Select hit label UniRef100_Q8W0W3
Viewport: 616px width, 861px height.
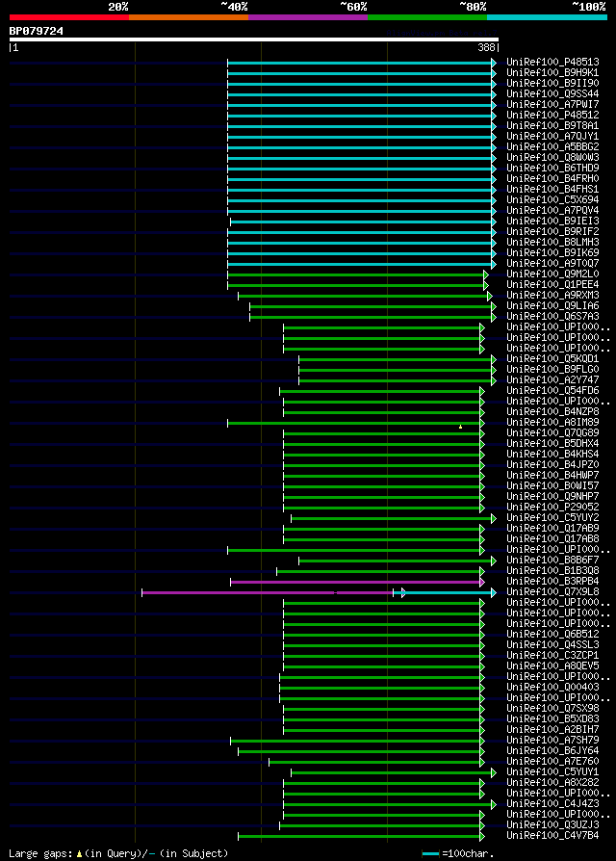coord(552,157)
